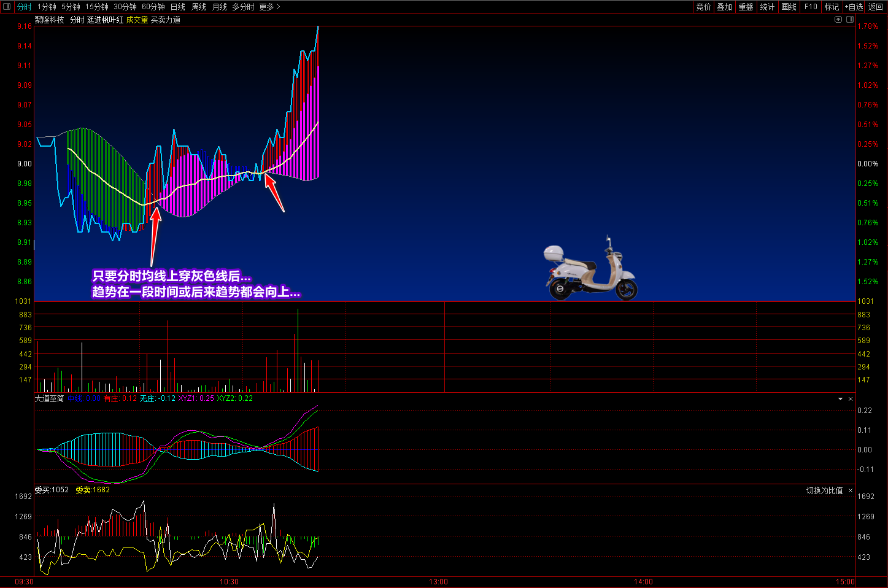Open F10 company information

(811, 7)
